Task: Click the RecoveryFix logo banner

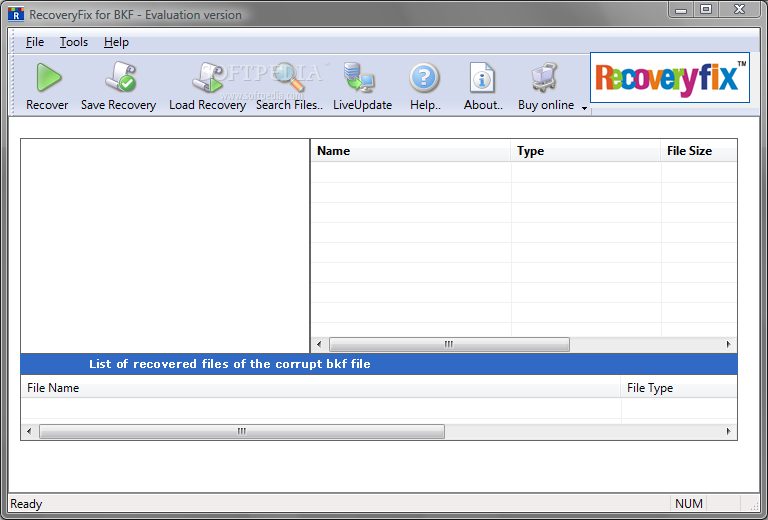Action: (x=670, y=77)
